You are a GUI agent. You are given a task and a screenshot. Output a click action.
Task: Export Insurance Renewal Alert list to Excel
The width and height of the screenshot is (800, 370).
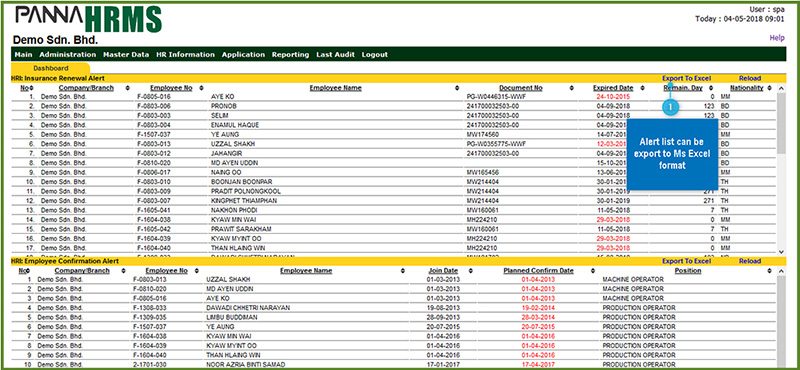(686, 79)
